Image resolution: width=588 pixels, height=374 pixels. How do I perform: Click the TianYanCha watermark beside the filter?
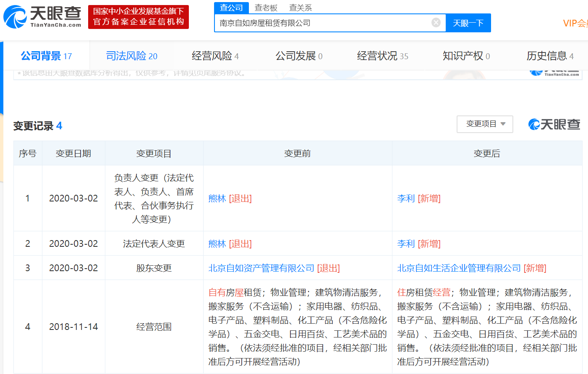click(x=554, y=124)
